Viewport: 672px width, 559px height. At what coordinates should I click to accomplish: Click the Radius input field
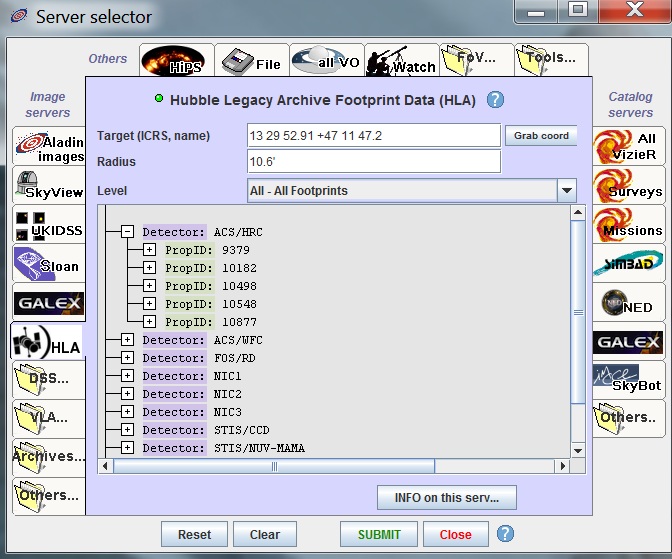click(x=374, y=162)
